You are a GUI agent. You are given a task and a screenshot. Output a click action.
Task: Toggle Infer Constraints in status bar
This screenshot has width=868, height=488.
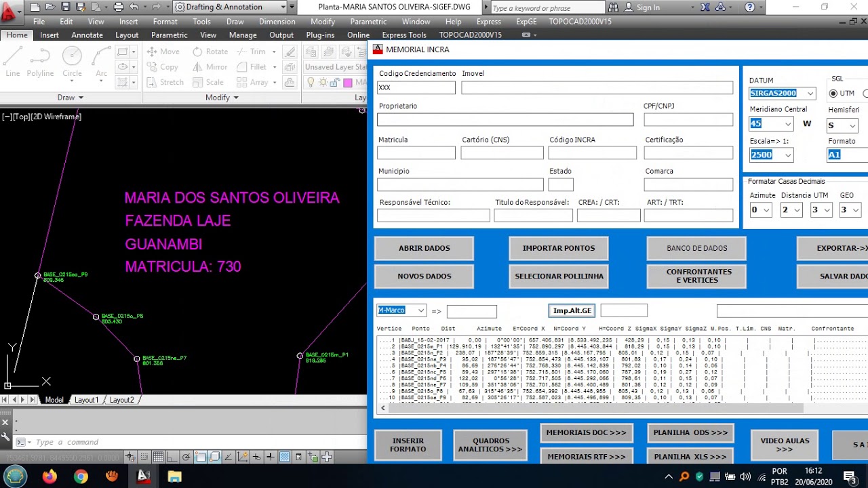130,457
